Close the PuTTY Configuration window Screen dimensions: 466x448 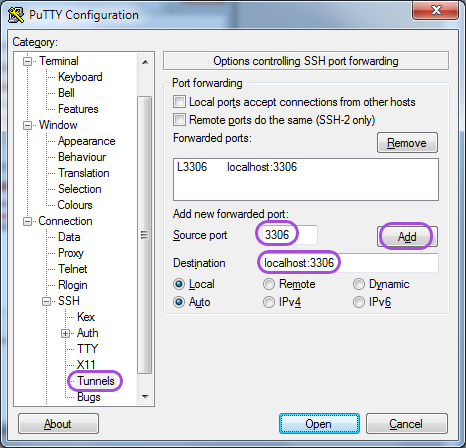click(x=436, y=11)
